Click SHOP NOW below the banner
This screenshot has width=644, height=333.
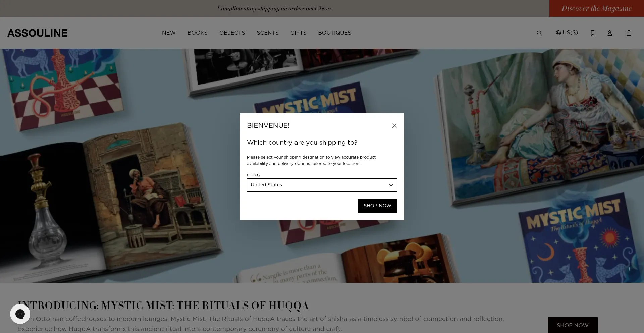pos(573,325)
